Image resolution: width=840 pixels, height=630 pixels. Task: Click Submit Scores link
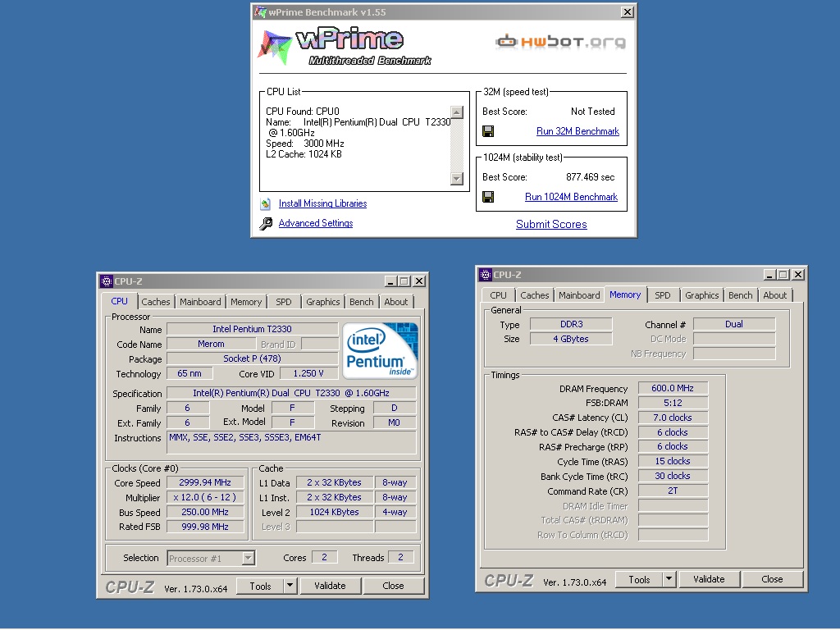click(551, 225)
